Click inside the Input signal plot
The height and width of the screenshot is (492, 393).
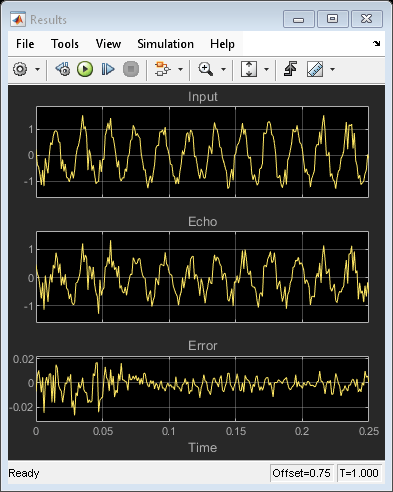[202, 152]
